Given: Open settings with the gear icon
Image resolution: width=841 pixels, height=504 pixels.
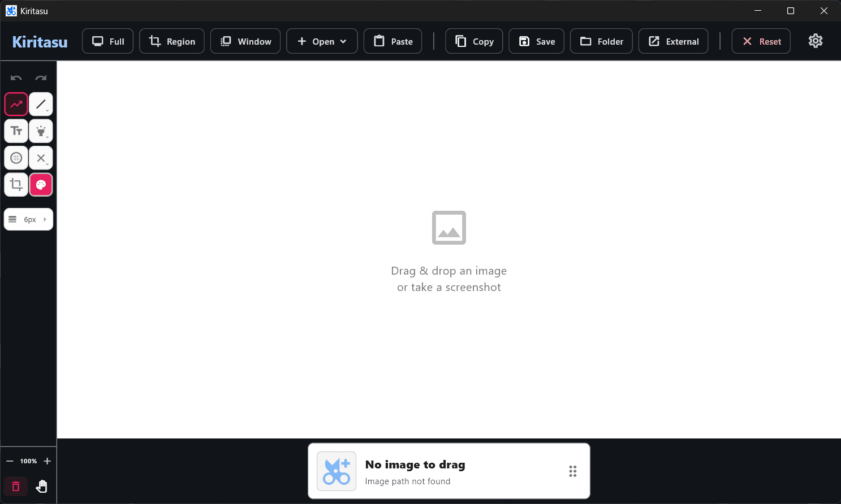Looking at the screenshot, I should [815, 41].
